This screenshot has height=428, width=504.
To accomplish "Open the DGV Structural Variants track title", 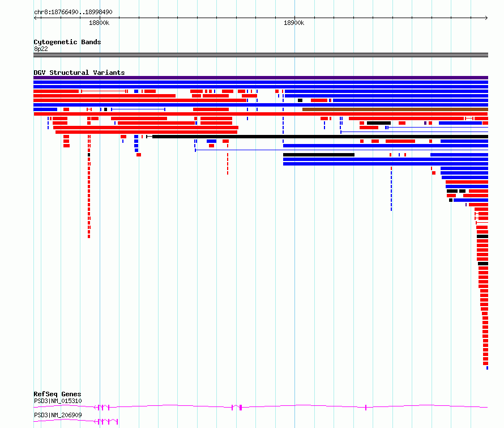I will tap(79, 73).
